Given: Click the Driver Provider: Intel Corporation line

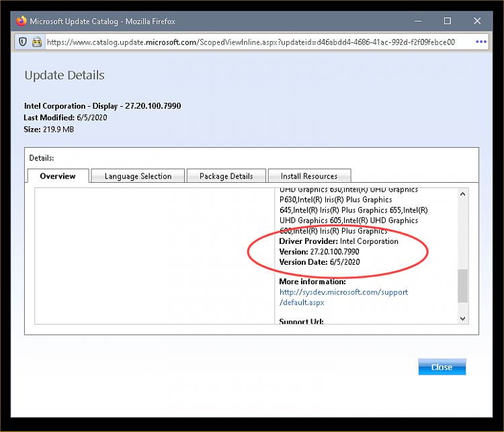Looking at the screenshot, I should coord(339,241).
